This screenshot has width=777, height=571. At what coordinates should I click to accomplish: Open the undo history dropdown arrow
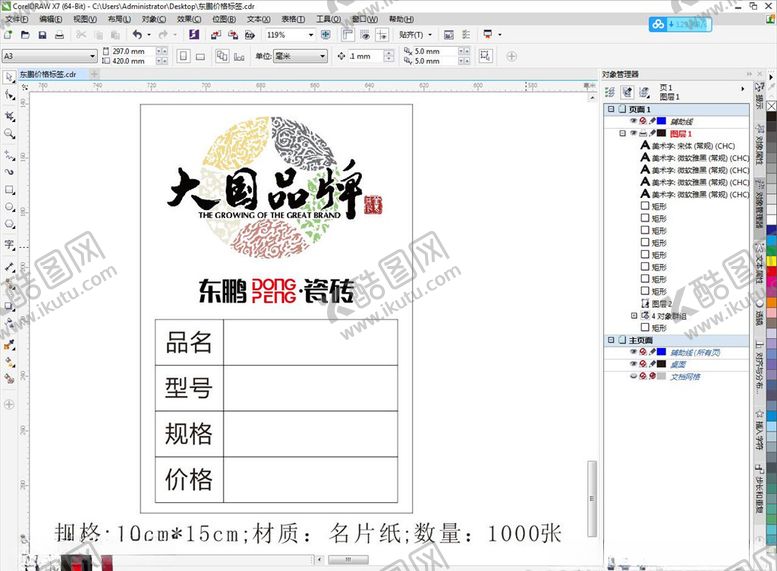click(x=149, y=35)
